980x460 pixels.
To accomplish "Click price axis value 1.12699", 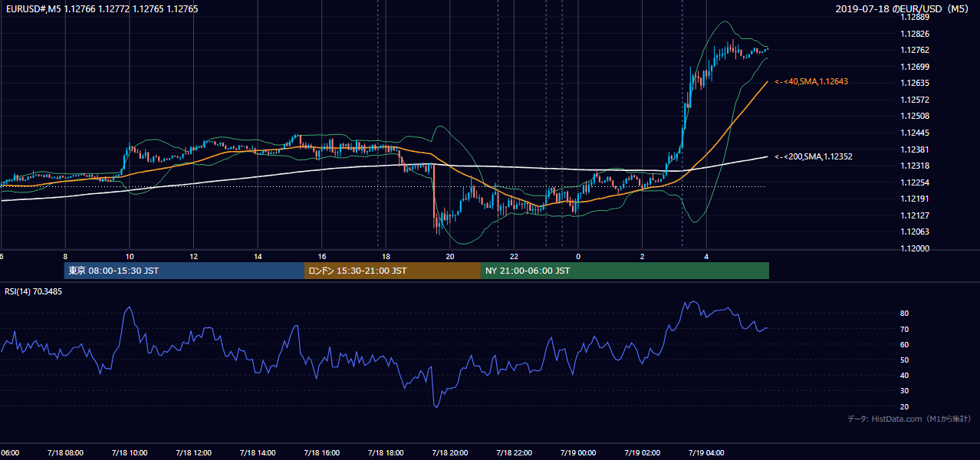I will (x=915, y=67).
